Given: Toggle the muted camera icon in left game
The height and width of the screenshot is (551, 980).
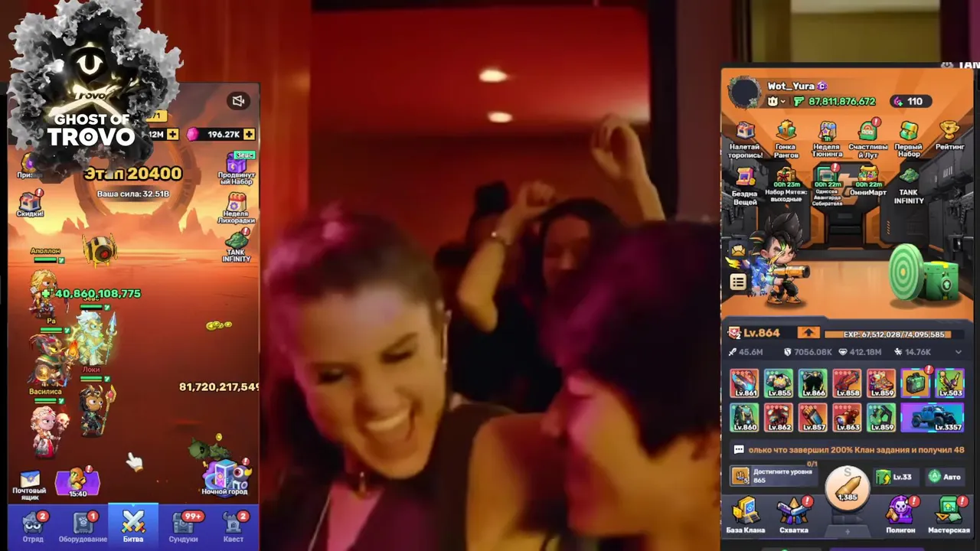Looking at the screenshot, I should [238, 101].
